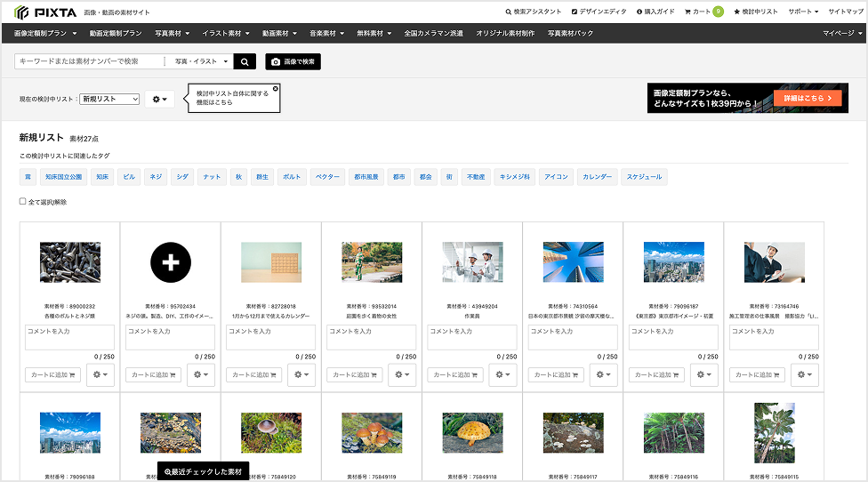Add item 82728018 to cart
868x482 pixels.
point(254,374)
